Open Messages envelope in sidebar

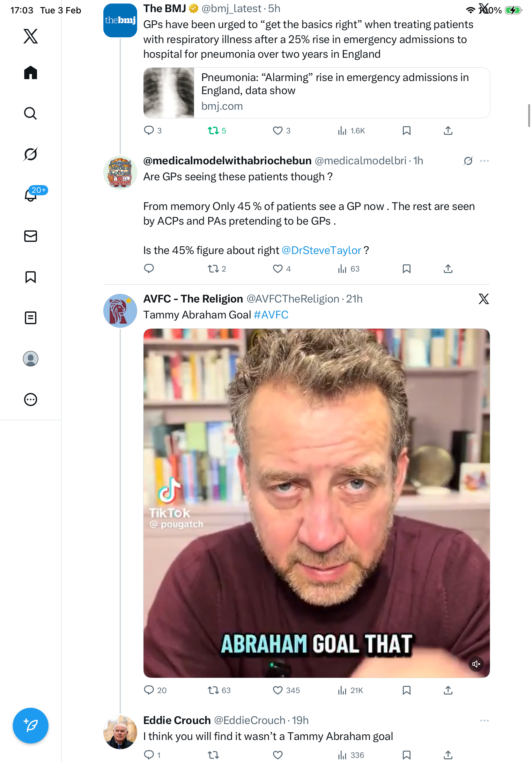(x=31, y=236)
